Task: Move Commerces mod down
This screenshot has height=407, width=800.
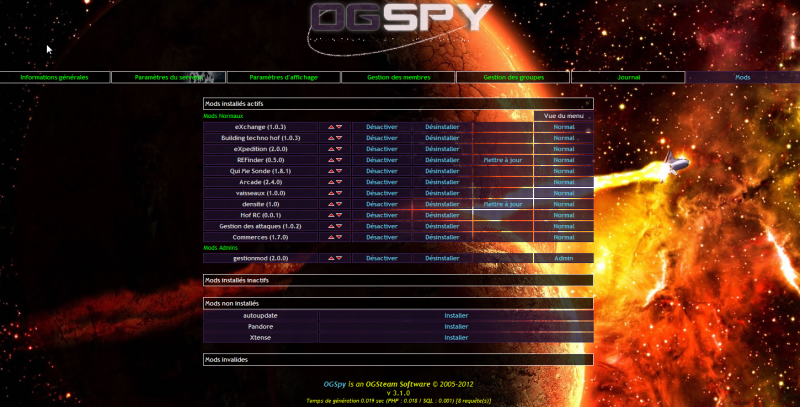Action: click(x=339, y=238)
